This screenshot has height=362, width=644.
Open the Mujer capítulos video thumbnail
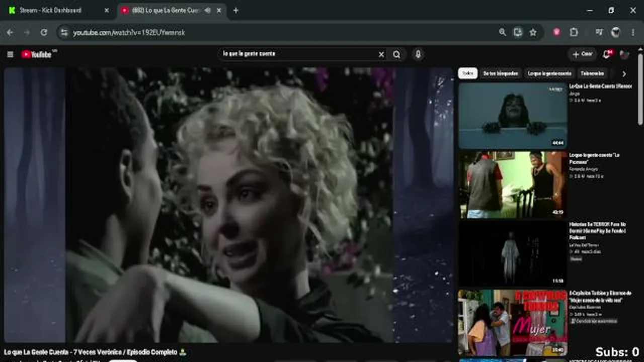coord(513,322)
